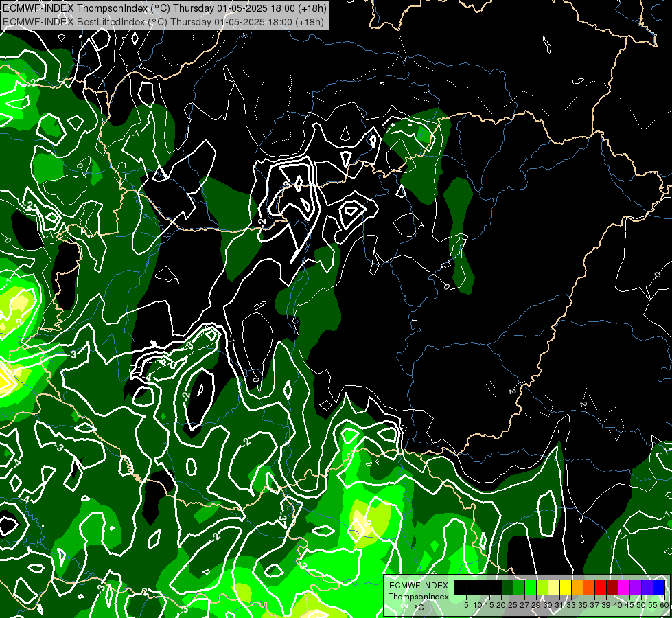Click the dark red 39-40 legend swatch
The image size is (672, 618).
click(612, 587)
